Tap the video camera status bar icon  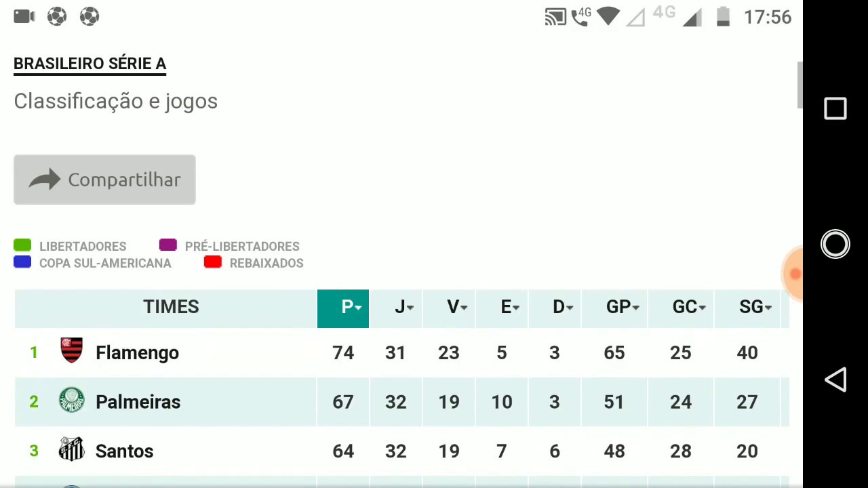pyautogui.click(x=24, y=16)
